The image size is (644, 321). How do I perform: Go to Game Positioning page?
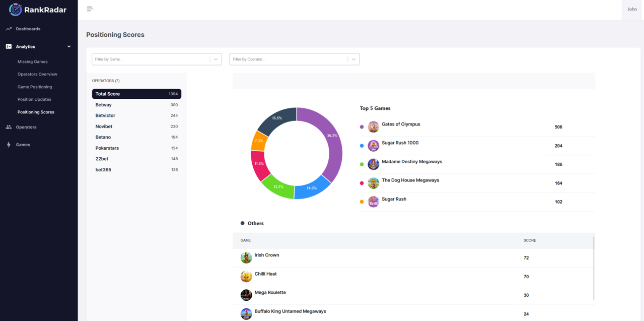(35, 87)
